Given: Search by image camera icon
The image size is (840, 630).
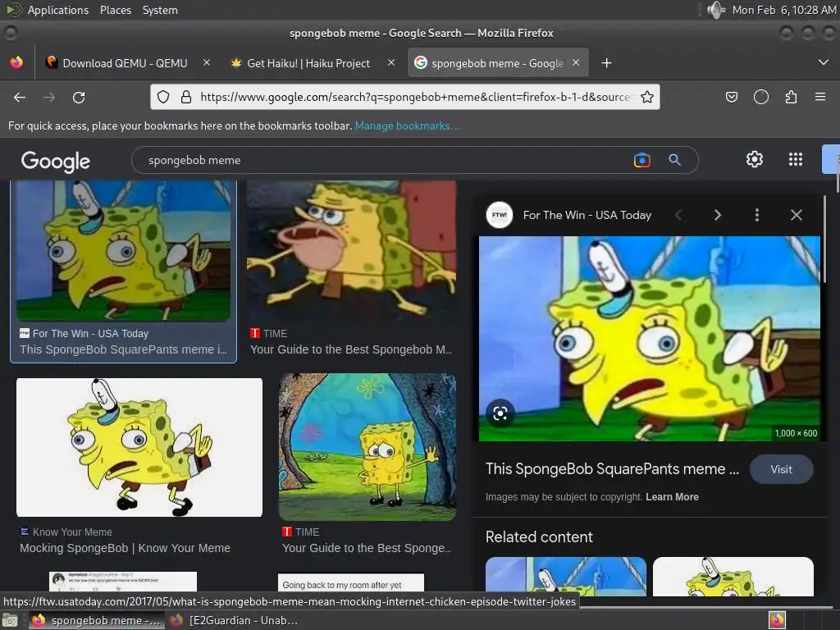Looking at the screenshot, I should (x=641, y=160).
